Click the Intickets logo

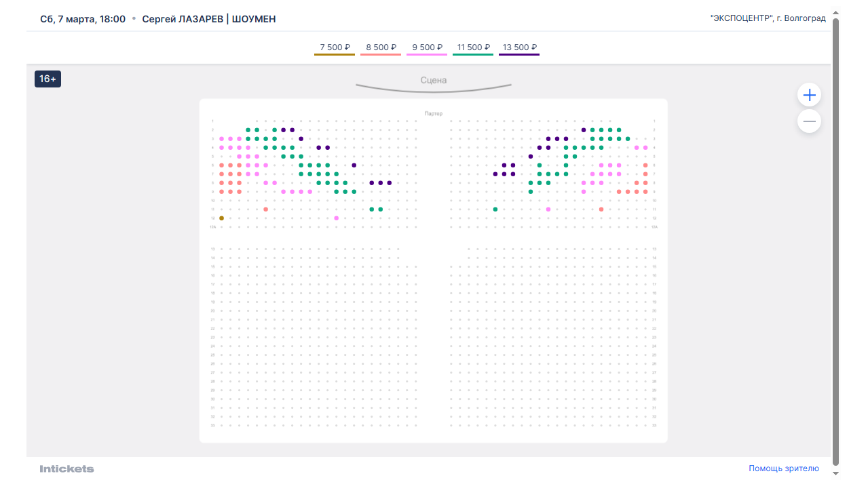click(x=67, y=468)
